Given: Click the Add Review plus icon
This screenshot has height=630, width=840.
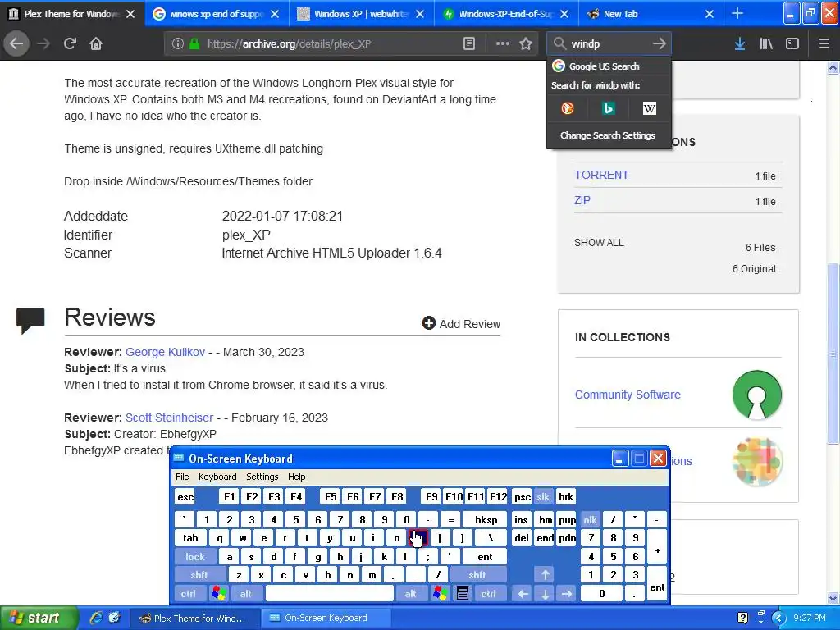Looking at the screenshot, I should click(x=428, y=323).
